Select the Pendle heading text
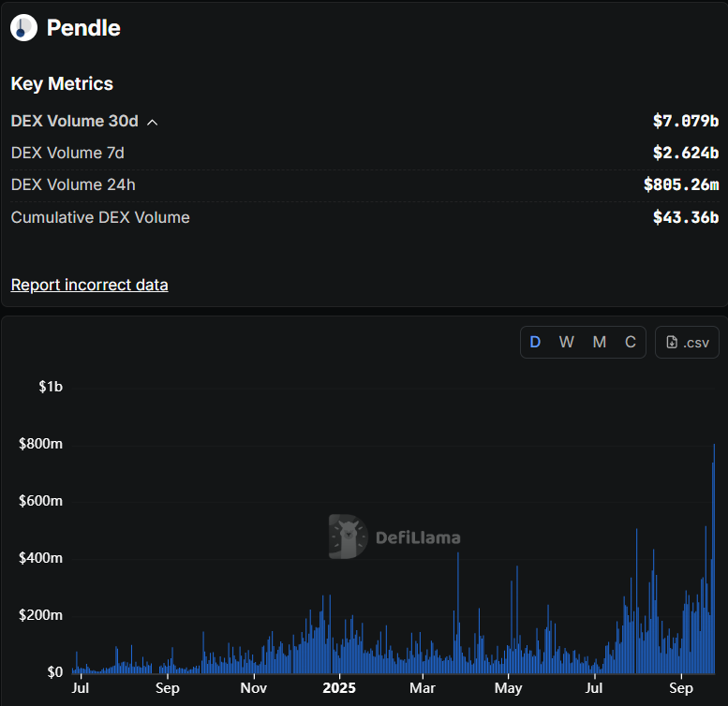This screenshot has height=706, width=728. point(83,28)
